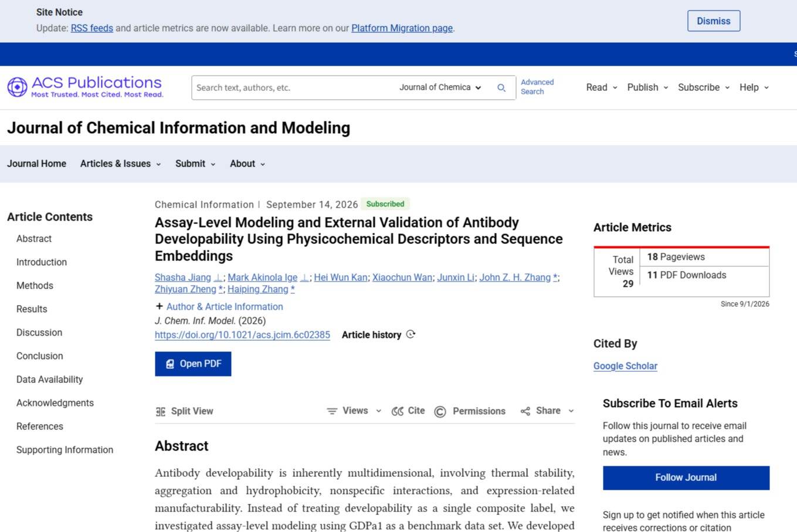This screenshot has width=797, height=532.
Task: Open author Shasha Jiang's profile
Action: 182,277
